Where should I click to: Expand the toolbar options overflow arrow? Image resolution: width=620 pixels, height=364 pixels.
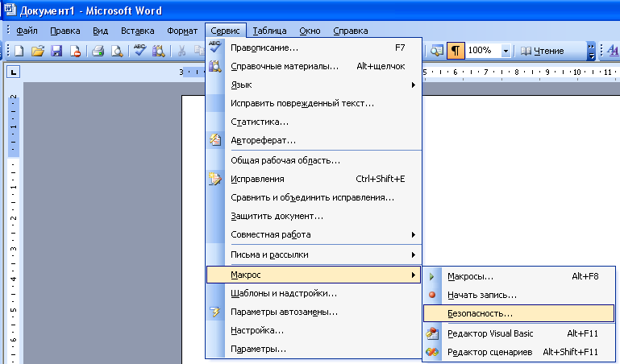(x=591, y=51)
